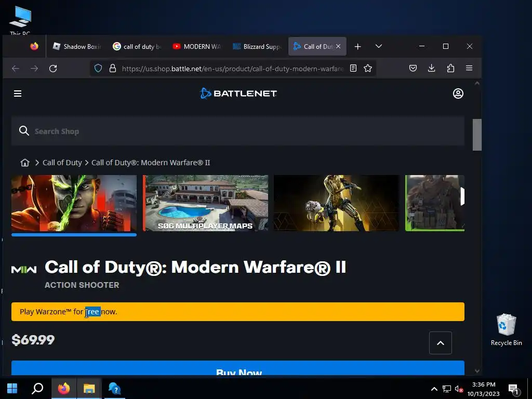Advance the media carousel right arrow
This screenshot has height=399, width=532.
(462, 196)
